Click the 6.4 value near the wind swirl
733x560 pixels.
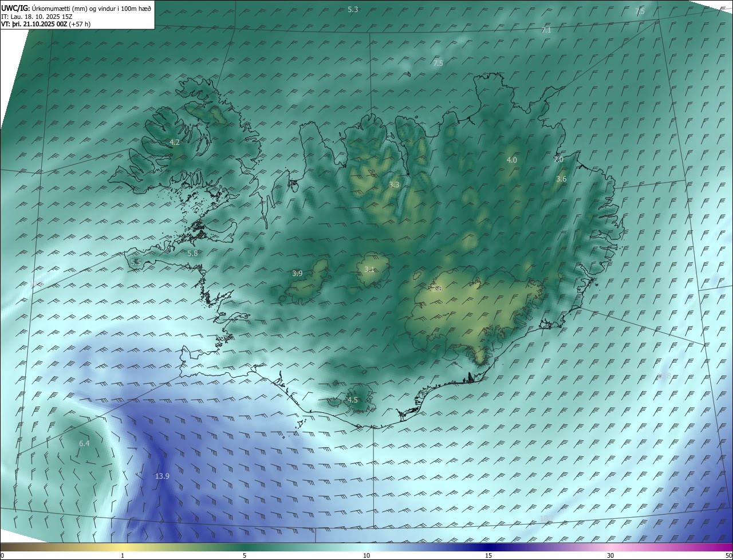(x=84, y=444)
